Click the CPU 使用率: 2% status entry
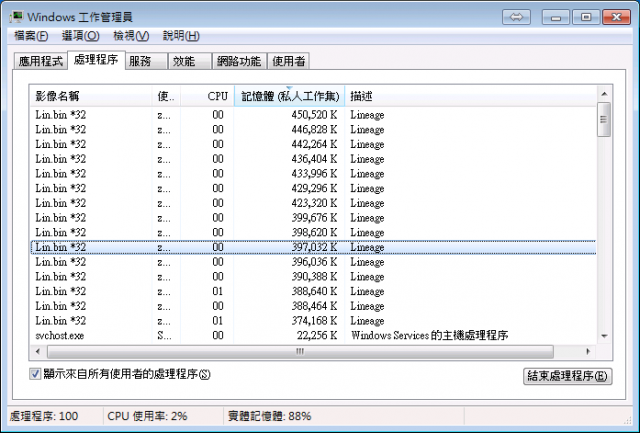 tap(147, 416)
